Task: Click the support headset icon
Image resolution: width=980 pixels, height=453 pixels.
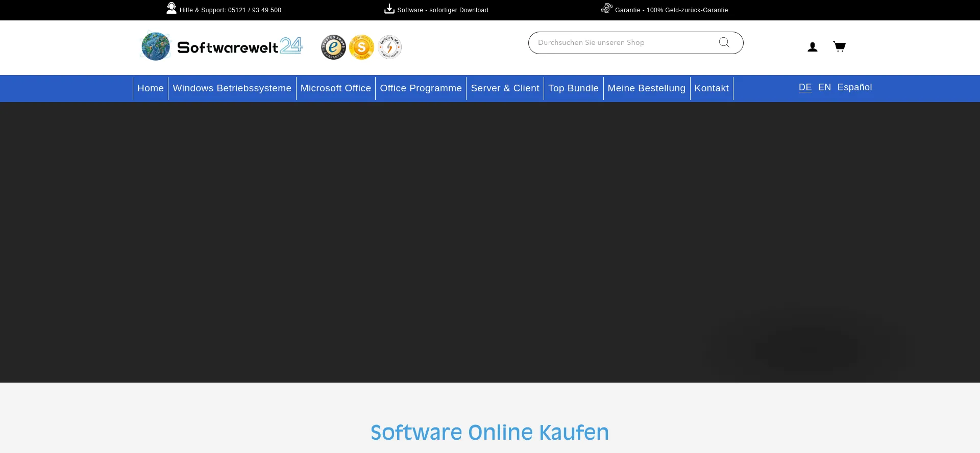Action: [x=171, y=8]
